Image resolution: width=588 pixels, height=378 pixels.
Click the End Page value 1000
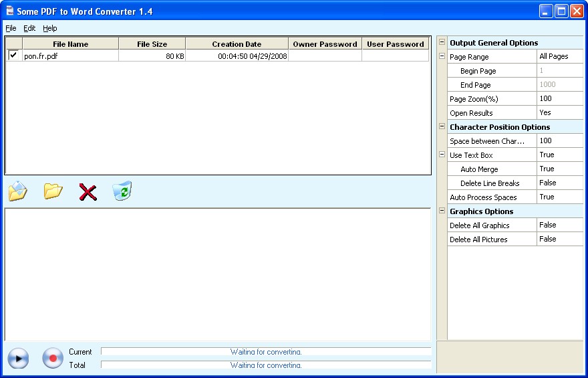(x=560, y=84)
